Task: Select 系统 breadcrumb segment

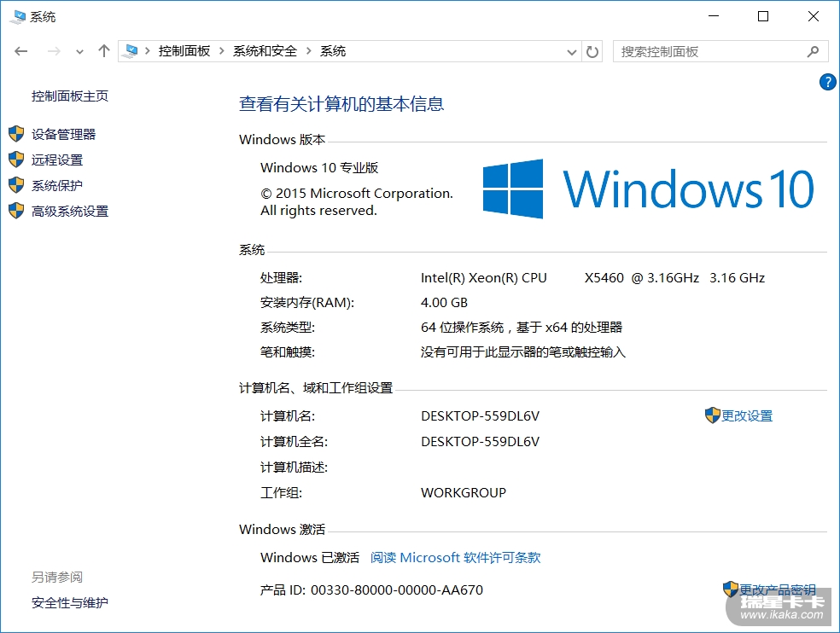Action: click(x=333, y=51)
